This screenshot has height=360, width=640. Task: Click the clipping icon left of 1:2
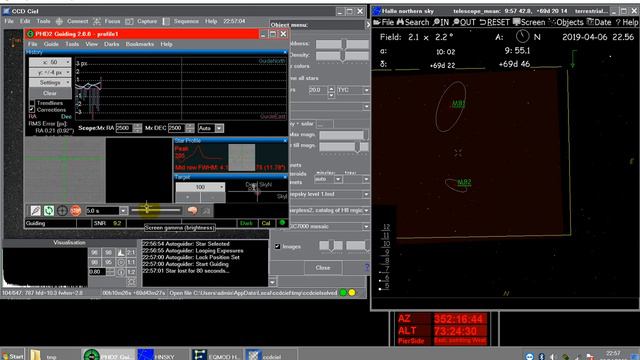click(x=121, y=272)
